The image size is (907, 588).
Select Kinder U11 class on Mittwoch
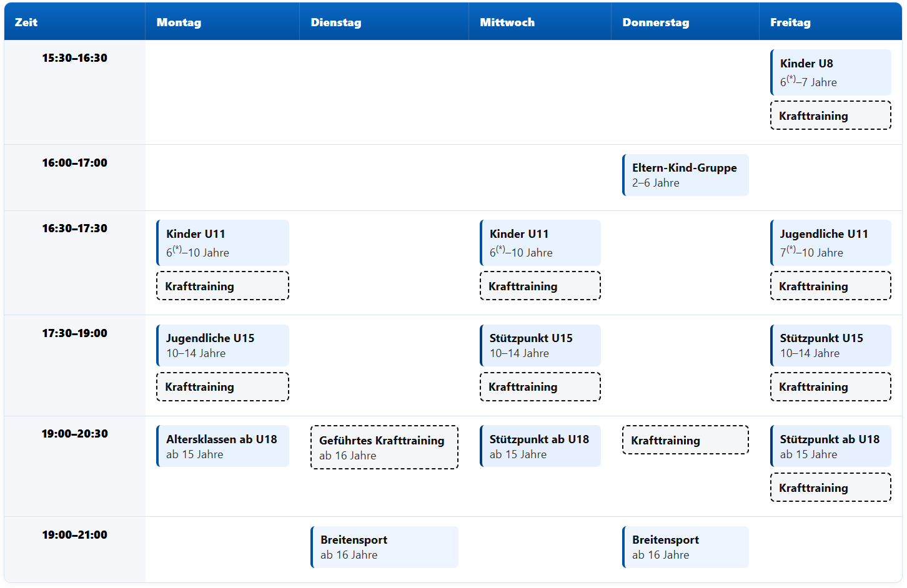[x=540, y=243]
